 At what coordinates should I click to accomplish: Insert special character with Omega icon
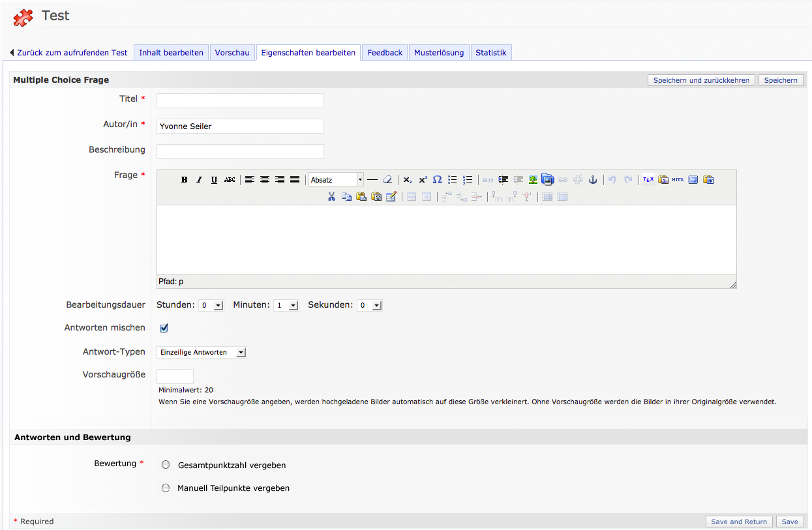coord(438,180)
